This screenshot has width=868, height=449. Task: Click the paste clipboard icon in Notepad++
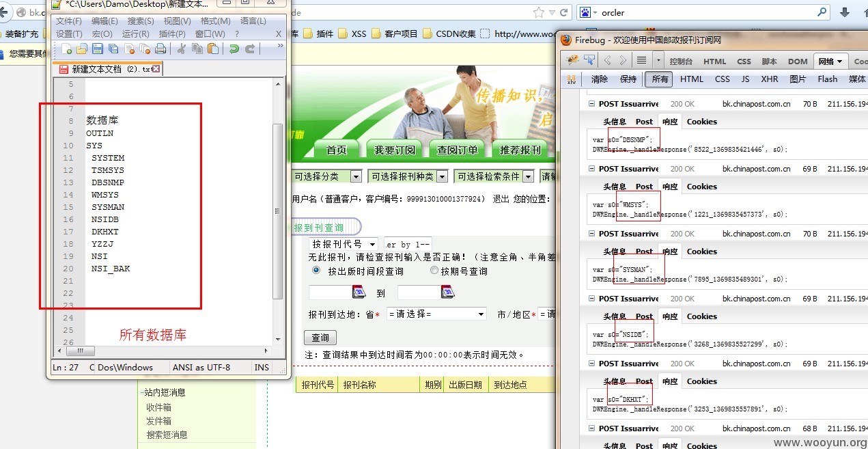pyautogui.click(x=213, y=49)
